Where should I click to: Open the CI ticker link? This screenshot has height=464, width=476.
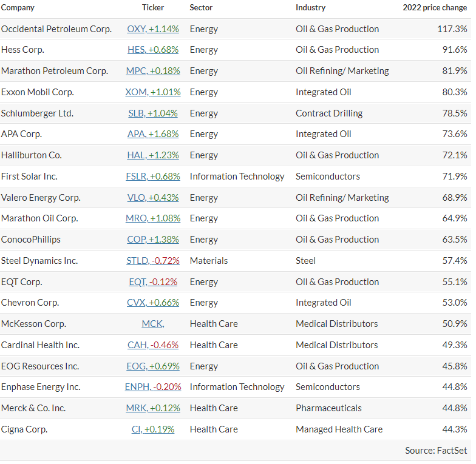pos(153,429)
